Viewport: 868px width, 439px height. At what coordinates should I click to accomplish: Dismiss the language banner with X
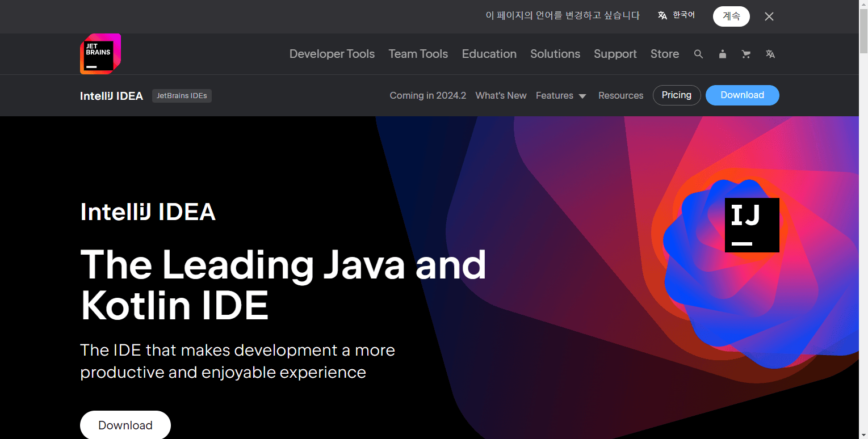click(x=769, y=16)
